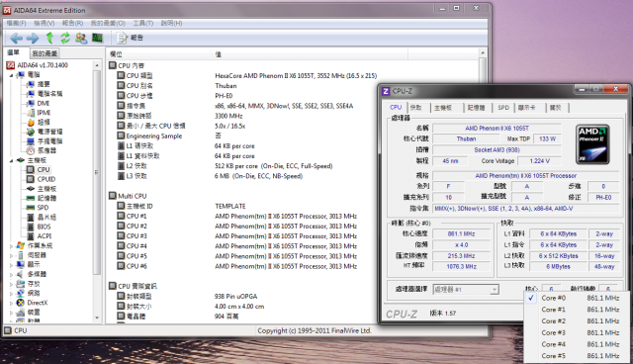Select Core #4 in the core list
Viewport: 633px width, 364px height.
tap(578, 344)
